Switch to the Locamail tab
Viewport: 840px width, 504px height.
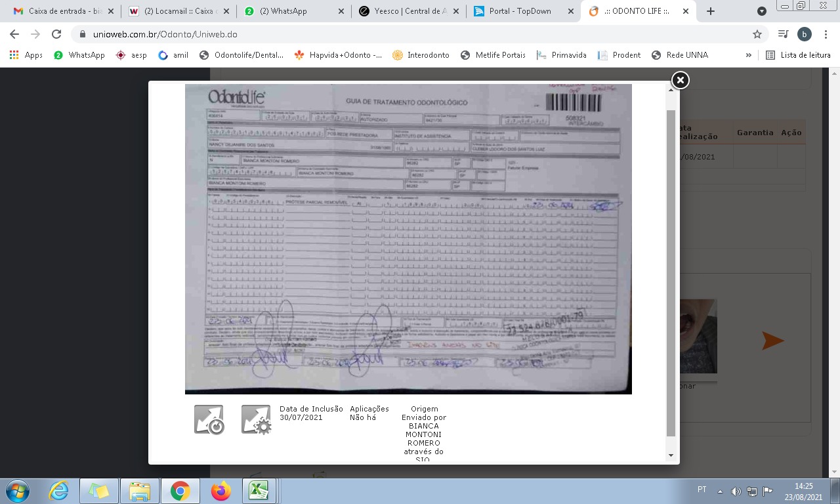click(178, 11)
